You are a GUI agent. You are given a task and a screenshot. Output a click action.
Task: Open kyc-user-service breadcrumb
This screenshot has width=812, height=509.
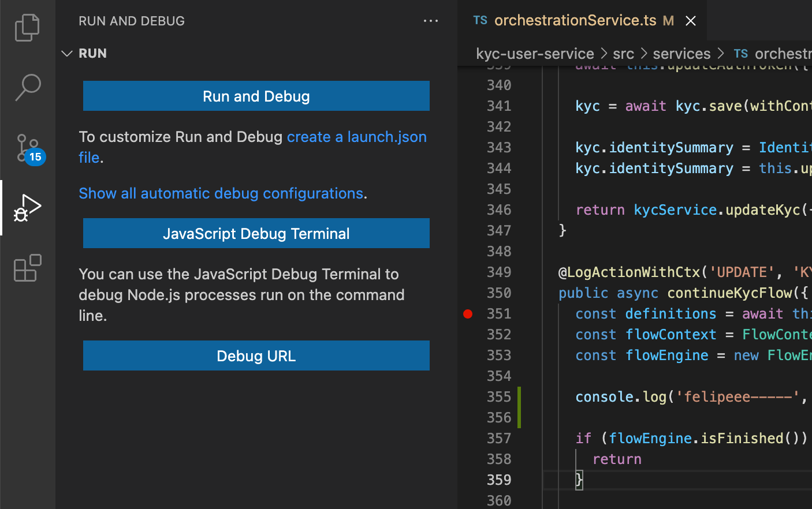(535, 54)
